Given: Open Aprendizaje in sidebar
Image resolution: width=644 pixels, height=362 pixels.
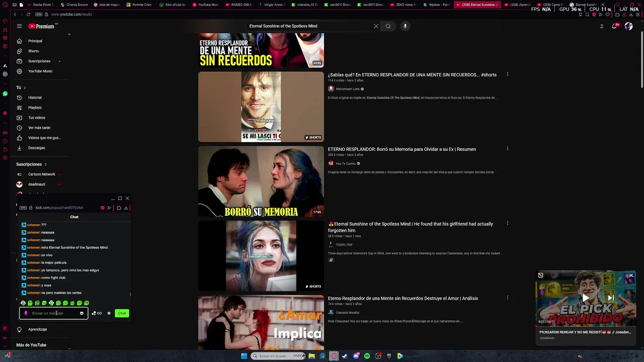Looking at the screenshot, I should 41,329.
